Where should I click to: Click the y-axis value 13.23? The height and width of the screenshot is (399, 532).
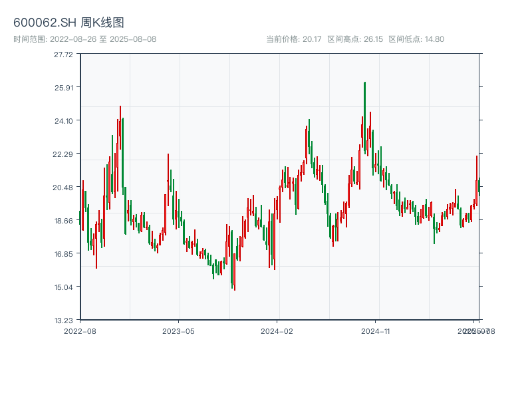tap(64, 321)
